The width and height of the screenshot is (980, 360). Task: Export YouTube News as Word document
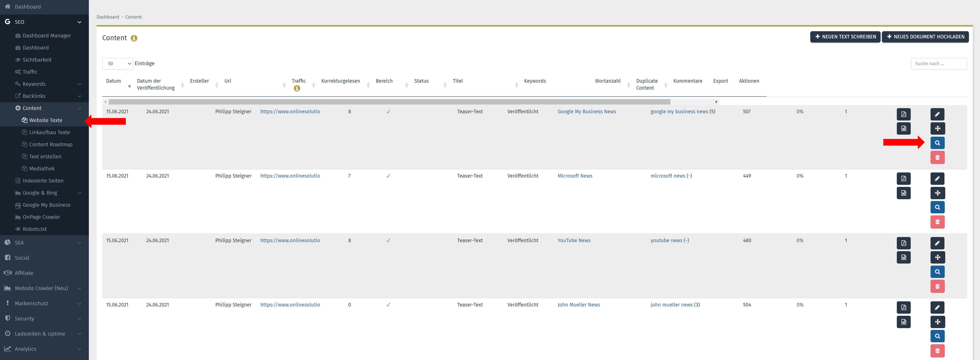pyautogui.click(x=904, y=257)
